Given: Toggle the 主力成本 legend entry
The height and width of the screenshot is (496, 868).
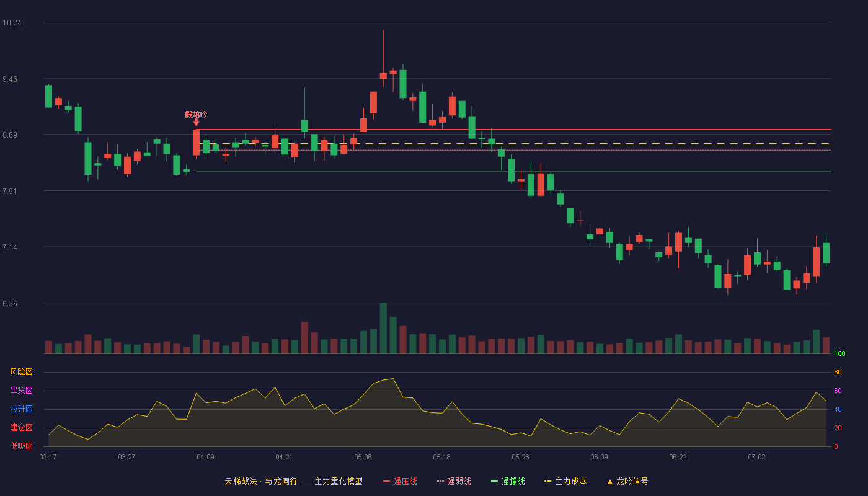Looking at the screenshot, I should pyautogui.click(x=565, y=481).
